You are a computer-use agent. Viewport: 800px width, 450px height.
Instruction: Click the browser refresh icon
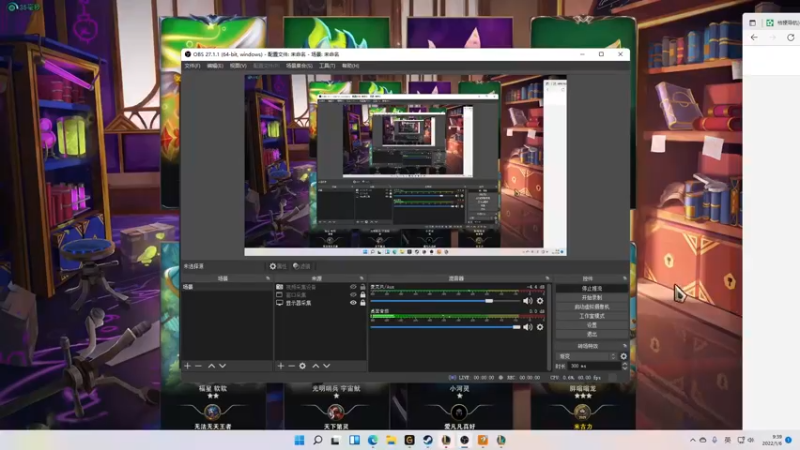coord(790,37)
